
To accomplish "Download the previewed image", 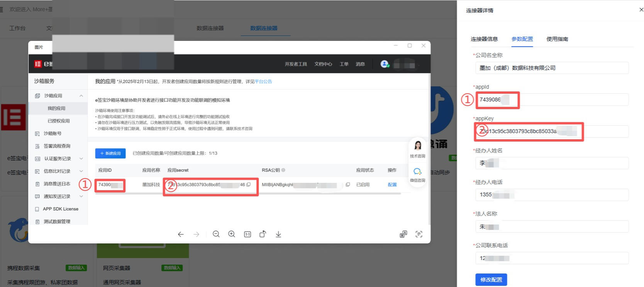I will coord(278,234).
